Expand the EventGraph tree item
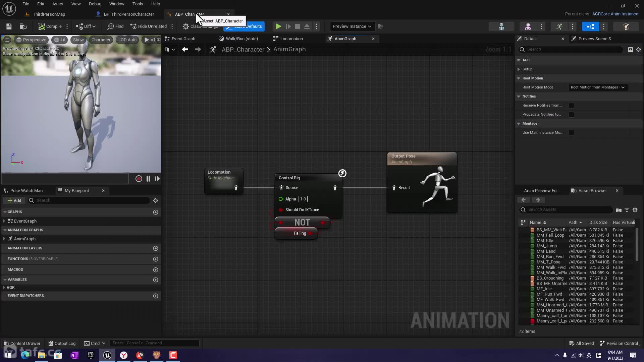This screenshot has height=362, width=644. point(4,221)
